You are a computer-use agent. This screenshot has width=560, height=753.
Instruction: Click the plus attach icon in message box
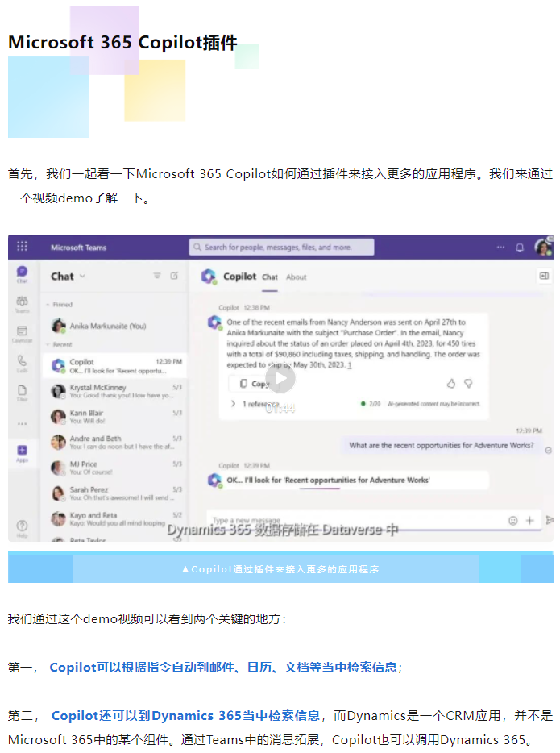(529, 521)
